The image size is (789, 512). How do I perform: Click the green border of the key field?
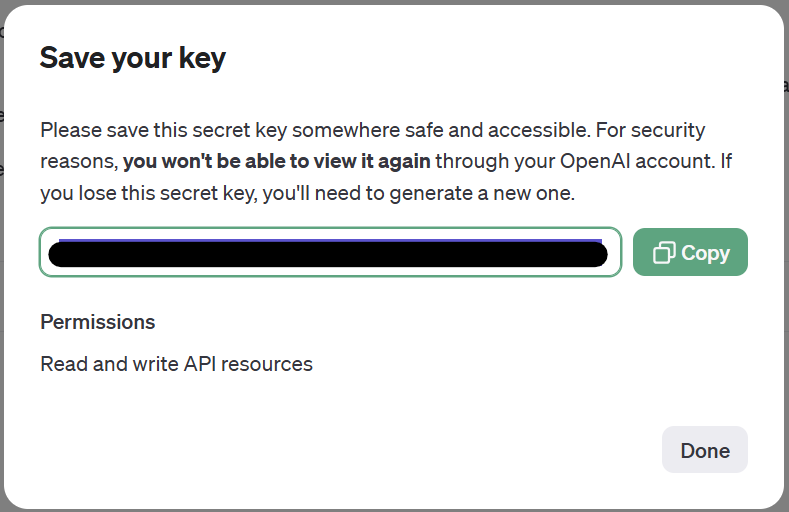coord(331,228)
